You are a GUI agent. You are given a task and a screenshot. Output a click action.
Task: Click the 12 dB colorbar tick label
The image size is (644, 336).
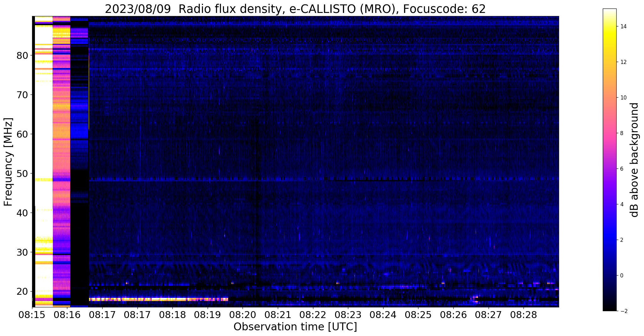(624, 62)
